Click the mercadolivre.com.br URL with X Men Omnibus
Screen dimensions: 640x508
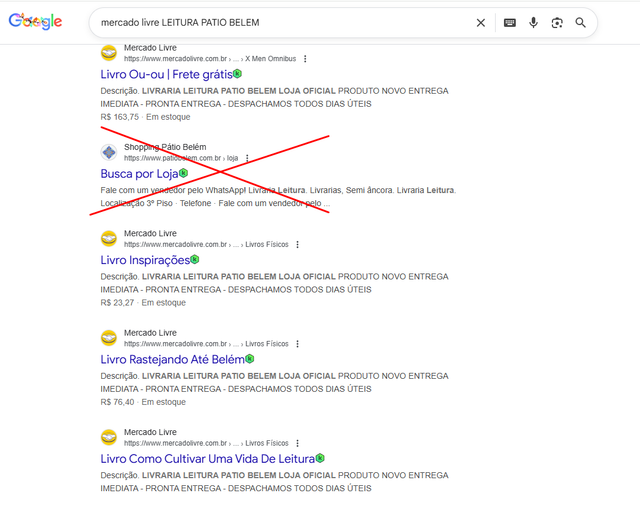[x=210, y=59]
